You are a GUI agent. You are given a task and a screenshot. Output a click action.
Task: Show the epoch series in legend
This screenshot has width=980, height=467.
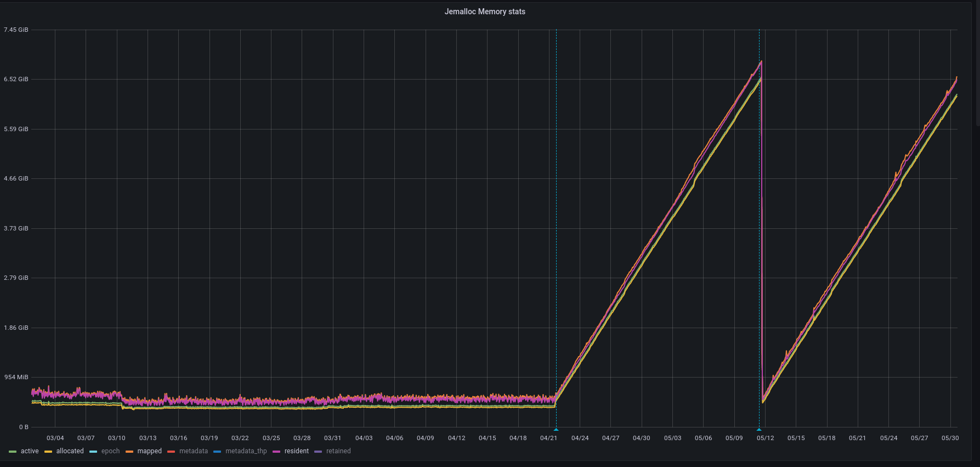point(110,451)
